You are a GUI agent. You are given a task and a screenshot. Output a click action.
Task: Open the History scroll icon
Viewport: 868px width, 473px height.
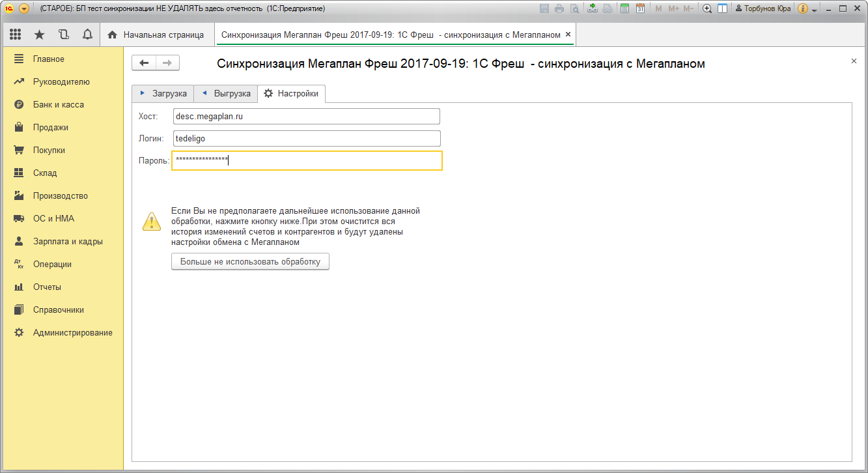point(63,35)
